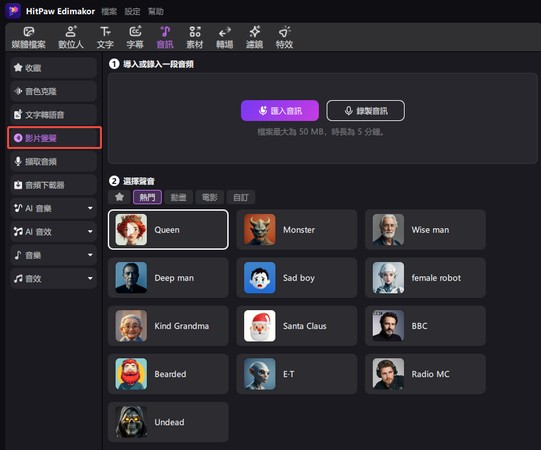
Task: Select the 影片變聲 voice changer sidebar item
Action: [54, 138]
